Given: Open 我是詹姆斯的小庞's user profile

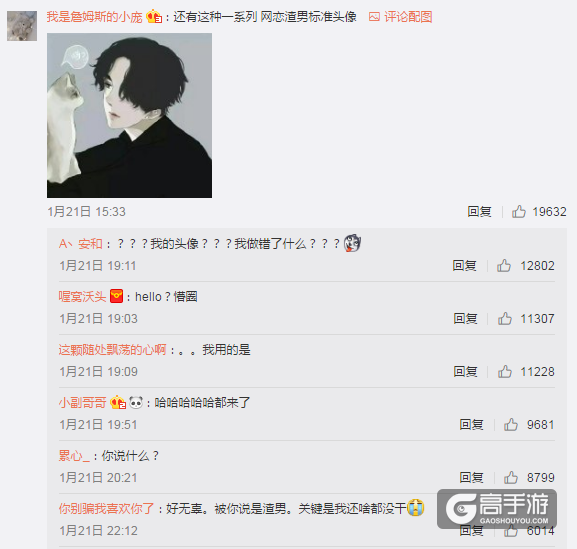Looking at the screenshot, I should click(94, 17).
